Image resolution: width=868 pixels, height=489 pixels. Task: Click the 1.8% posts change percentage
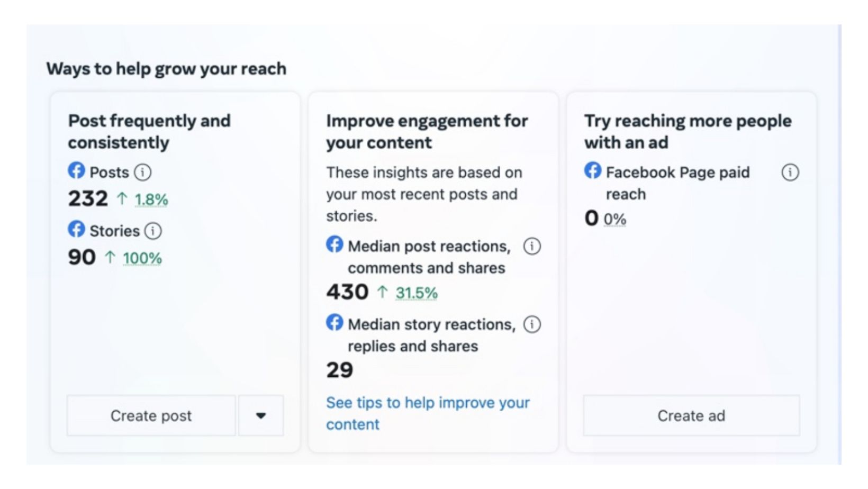(x=151, y=200)
